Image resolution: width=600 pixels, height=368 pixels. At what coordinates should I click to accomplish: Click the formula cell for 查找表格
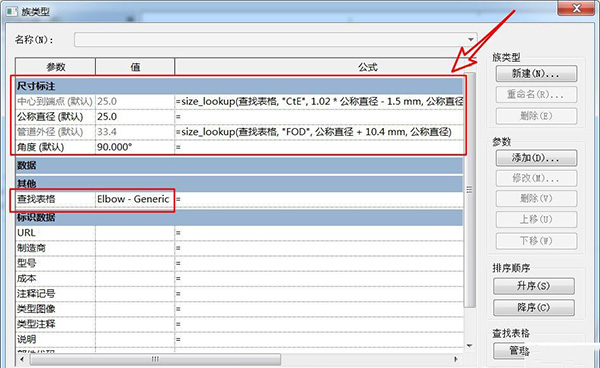319,199
